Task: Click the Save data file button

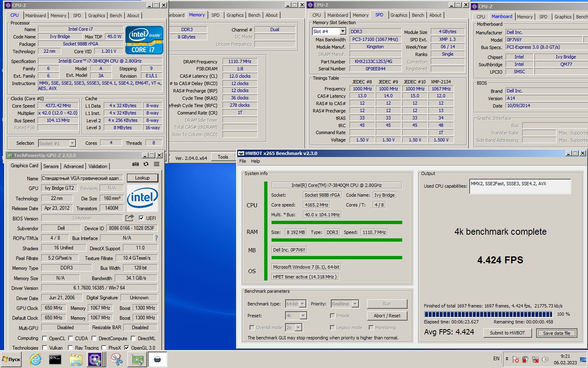Action: (x=557, y=333)
